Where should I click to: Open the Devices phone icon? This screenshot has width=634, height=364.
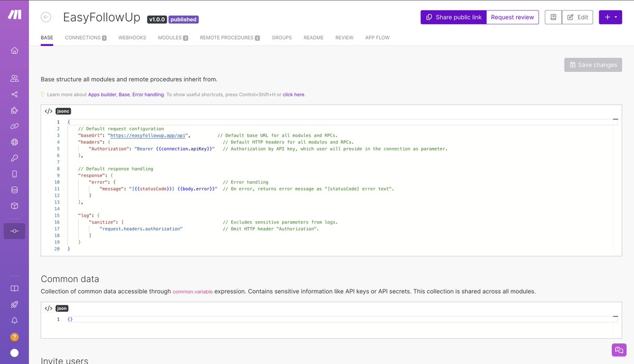point(14,174)
